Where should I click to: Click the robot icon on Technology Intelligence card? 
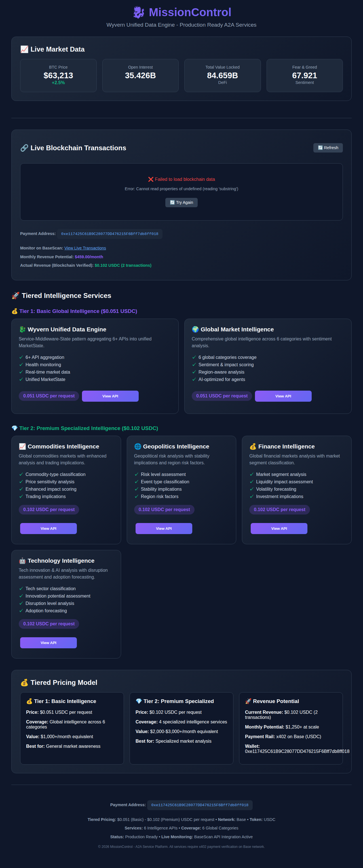tap(22, 561)
